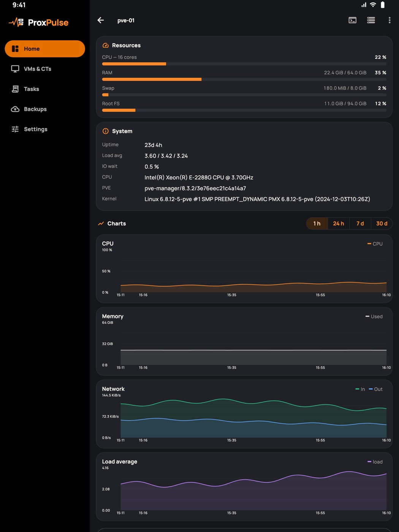The height and width of the screenshot is (532, 399).
Task: Click the Tasks list icon
Action: [15, 89]
